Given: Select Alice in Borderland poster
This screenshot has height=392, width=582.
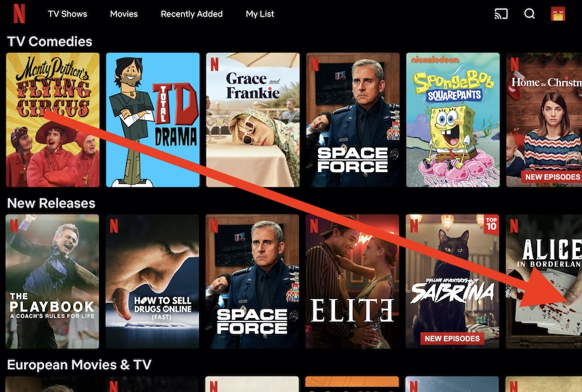Looking at the screenshot, I should pyautogui.click(x=544, y=281).
